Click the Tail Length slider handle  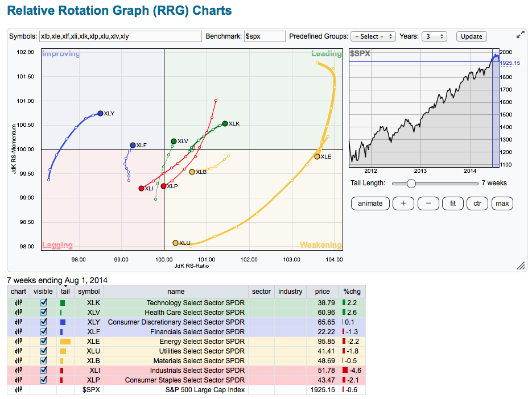411,183
